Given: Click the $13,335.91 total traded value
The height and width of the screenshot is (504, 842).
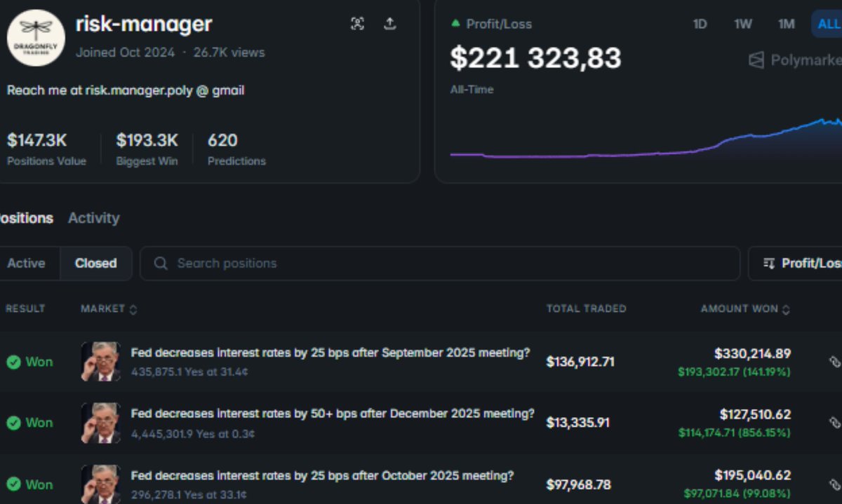Looking at the screenshot, I should (x=578, y=423).
